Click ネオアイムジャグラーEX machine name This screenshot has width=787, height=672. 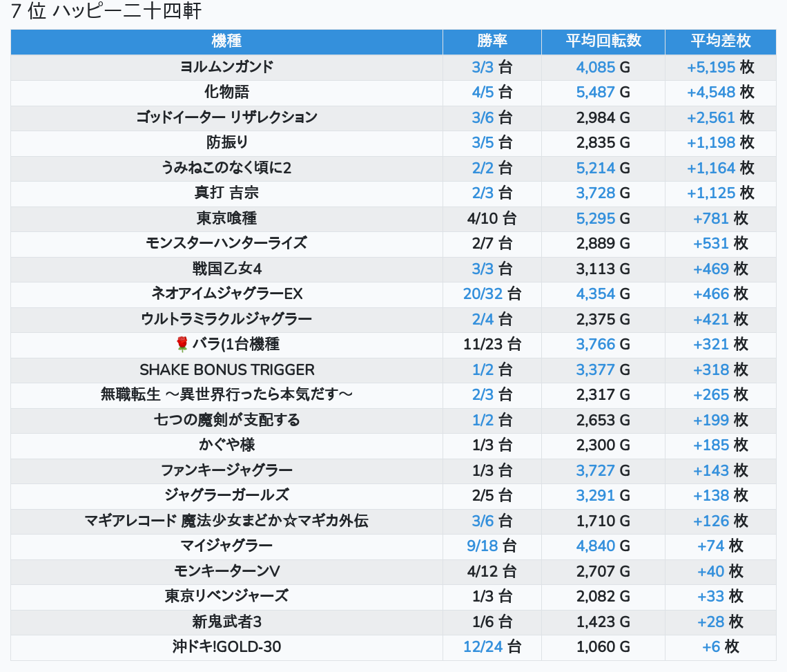tap(226, 294)
